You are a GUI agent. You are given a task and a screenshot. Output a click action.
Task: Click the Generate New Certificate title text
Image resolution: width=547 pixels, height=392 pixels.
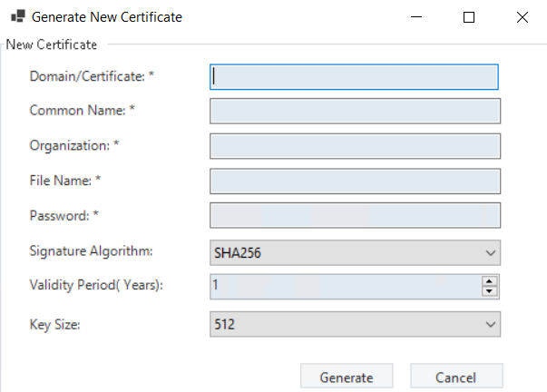click(107, 16)
